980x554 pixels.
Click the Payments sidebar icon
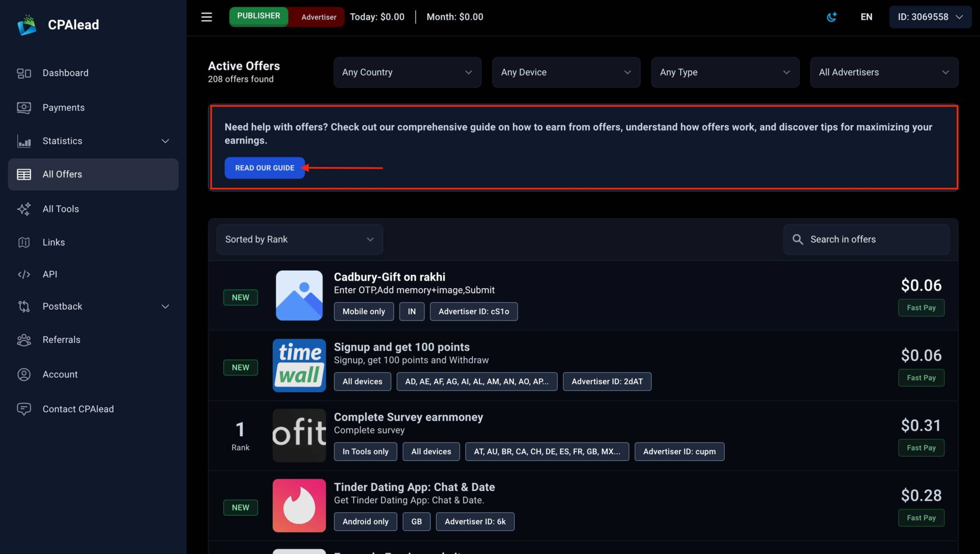tap(24, 108)
